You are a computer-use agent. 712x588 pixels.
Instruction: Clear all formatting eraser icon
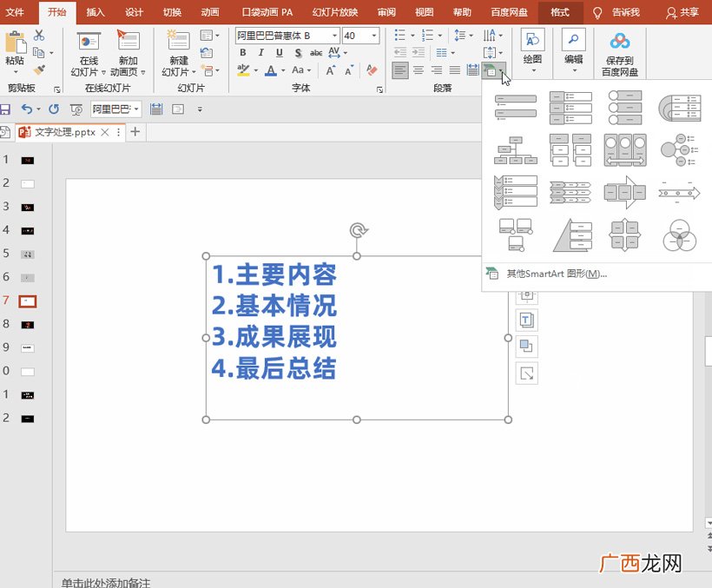(372, 70)
